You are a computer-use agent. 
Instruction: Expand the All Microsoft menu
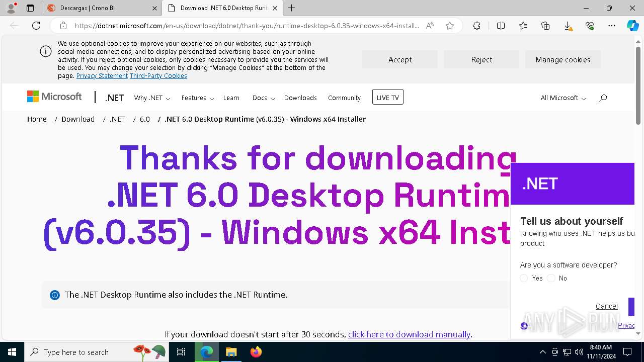(x=563, y=98)
